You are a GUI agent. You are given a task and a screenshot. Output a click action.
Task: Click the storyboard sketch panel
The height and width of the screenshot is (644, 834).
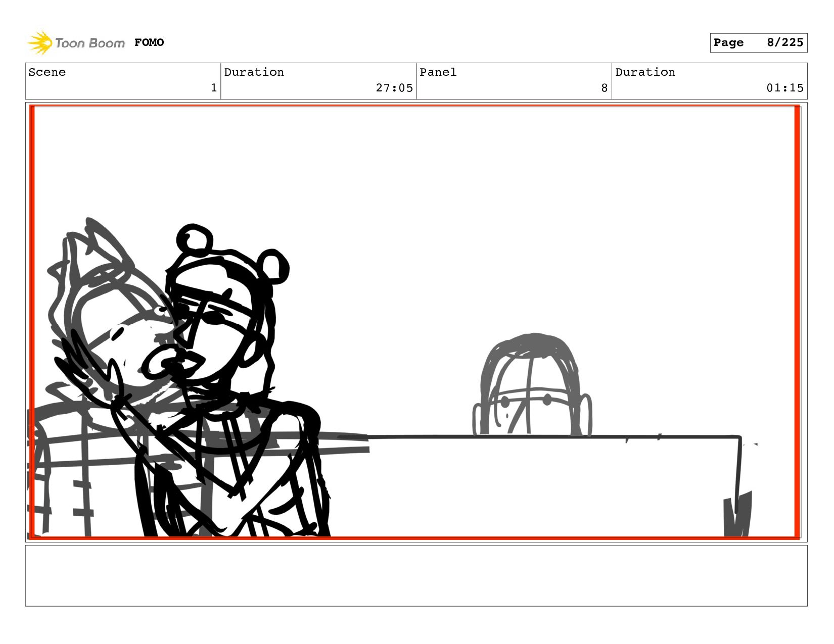pos(416,322)
